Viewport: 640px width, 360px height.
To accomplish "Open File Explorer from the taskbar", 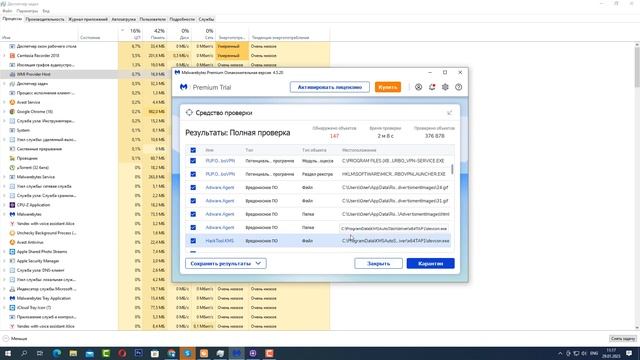I will tap(73, 353).
